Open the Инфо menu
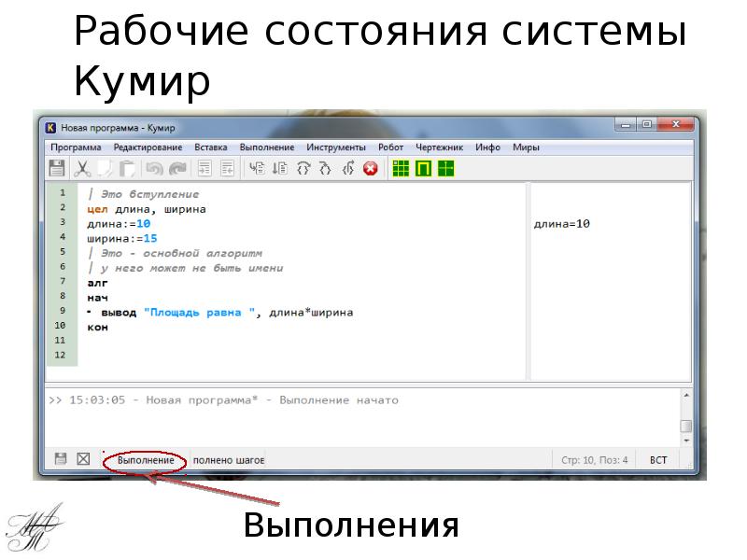 pos(487,147)
